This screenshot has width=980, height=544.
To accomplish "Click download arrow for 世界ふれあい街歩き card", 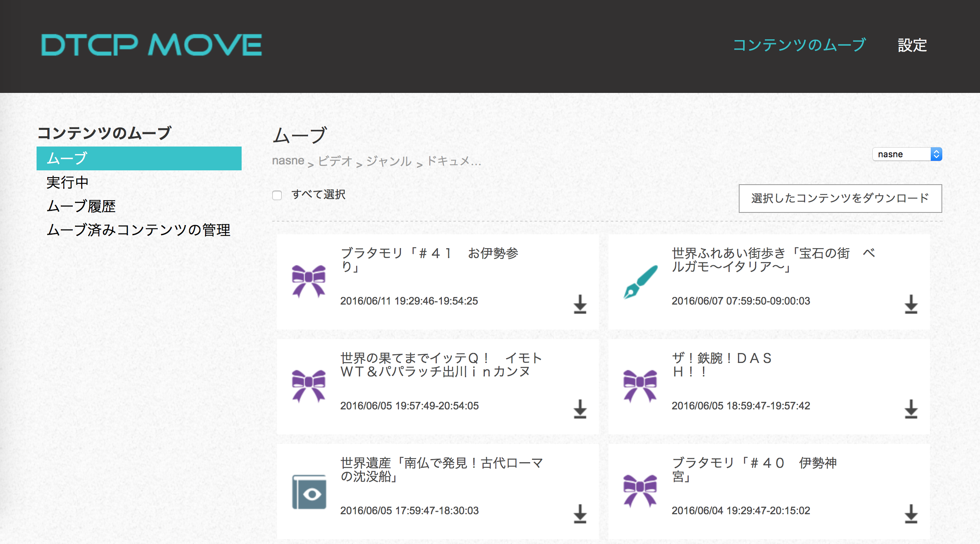I will tap(911, 304).
